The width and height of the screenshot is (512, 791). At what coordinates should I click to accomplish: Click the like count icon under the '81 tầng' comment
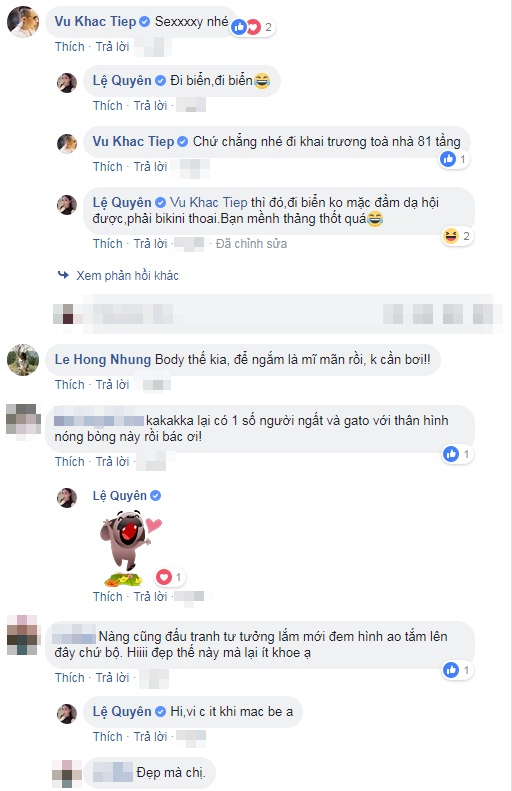tap(447, 159)
